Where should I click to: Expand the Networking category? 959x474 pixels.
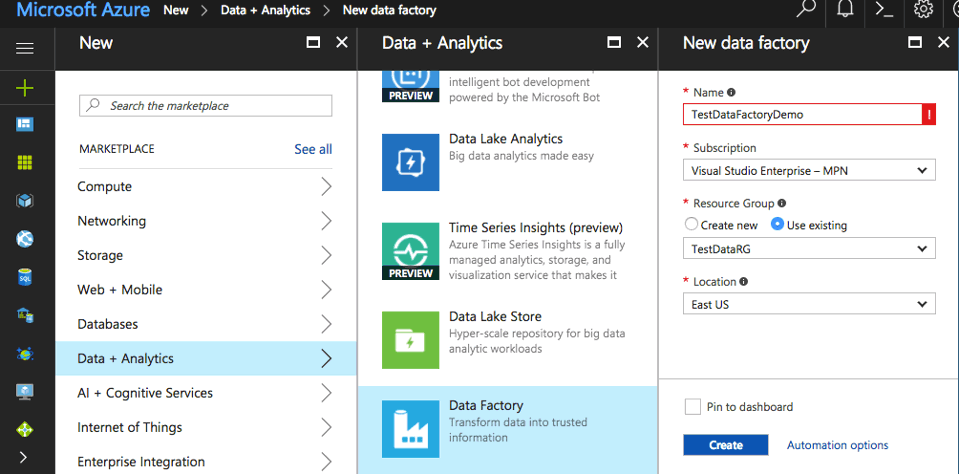(x=206, y=221)
